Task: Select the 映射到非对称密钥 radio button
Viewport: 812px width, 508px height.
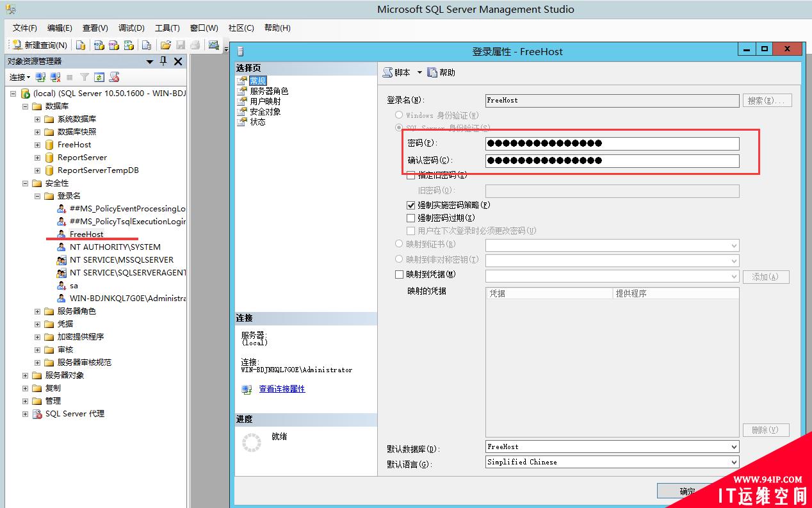Action: tap(399, 259)
